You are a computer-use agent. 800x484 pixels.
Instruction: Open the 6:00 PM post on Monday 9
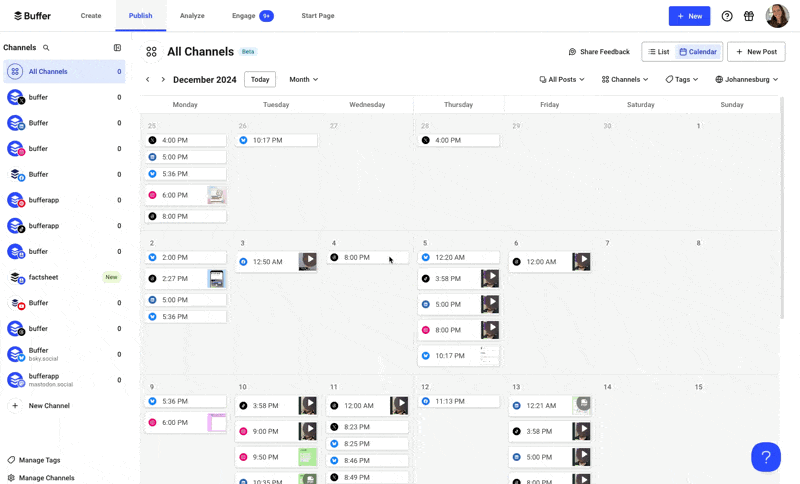coord(186,423)
